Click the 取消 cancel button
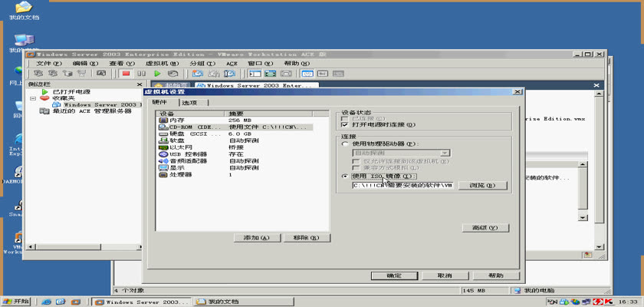Screen dimensions: 644x307 (x=445, y=276)
